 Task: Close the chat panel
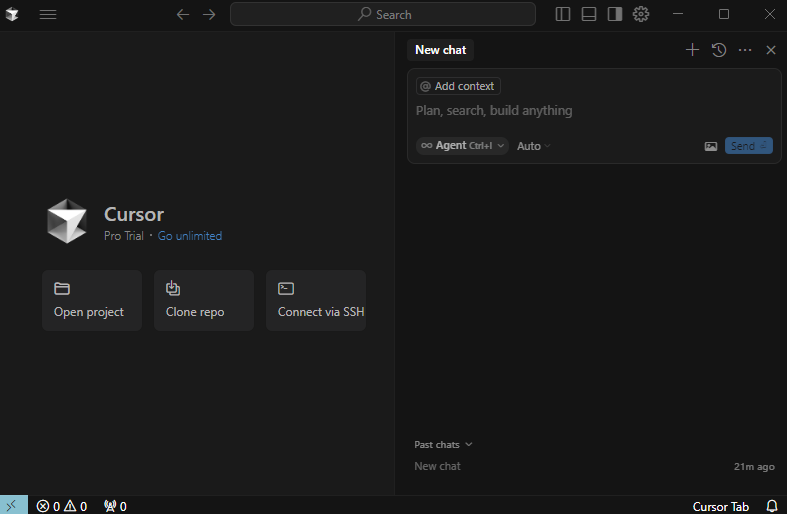click(x=771, y=50)
